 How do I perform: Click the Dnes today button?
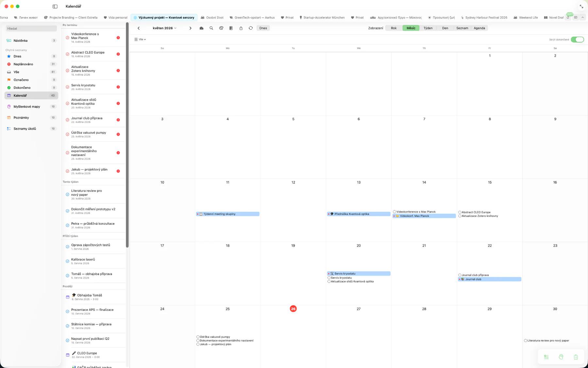tap(263, 28)
